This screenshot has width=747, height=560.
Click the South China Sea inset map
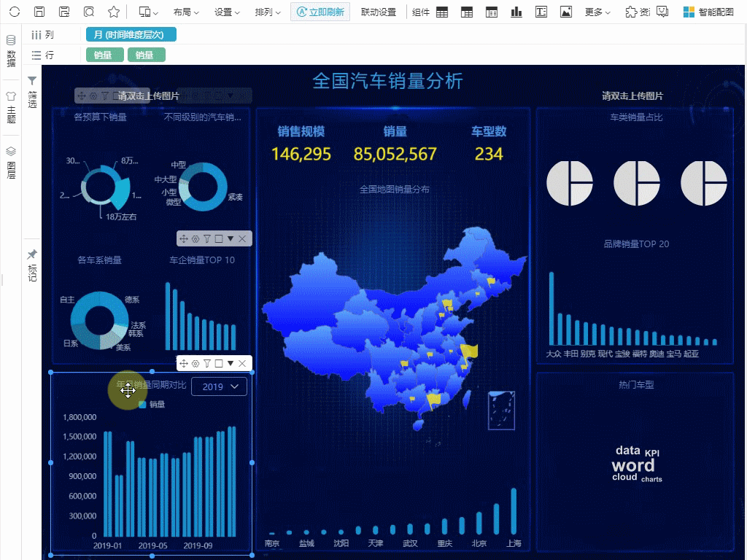click(502, 411)
